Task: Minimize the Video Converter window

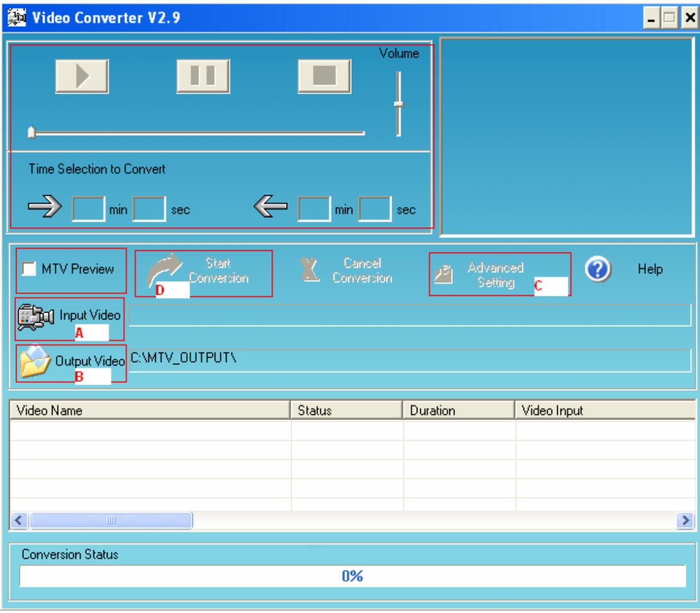Action: click(x=652, y=18)
